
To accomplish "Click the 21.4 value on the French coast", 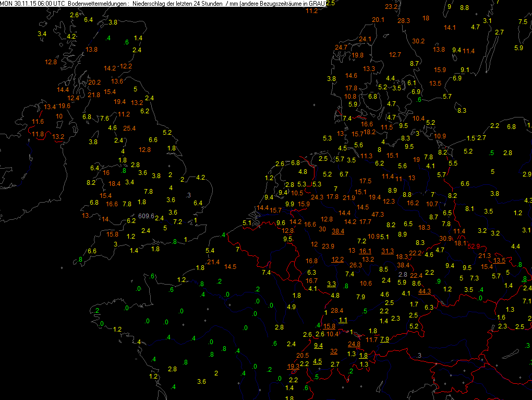I will 213,262.
